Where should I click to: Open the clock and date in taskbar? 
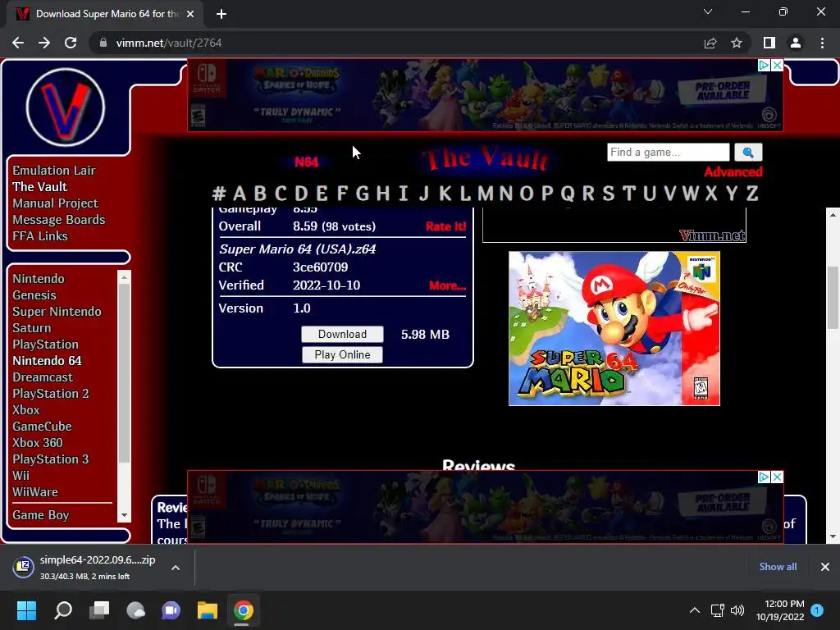pyautogui.click(x=780, y=610)
